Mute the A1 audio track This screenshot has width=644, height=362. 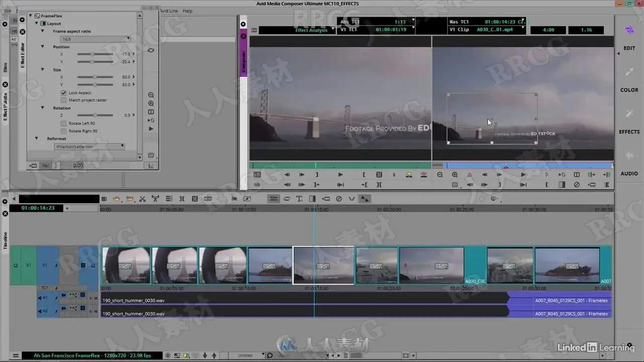tap(96, 298)
